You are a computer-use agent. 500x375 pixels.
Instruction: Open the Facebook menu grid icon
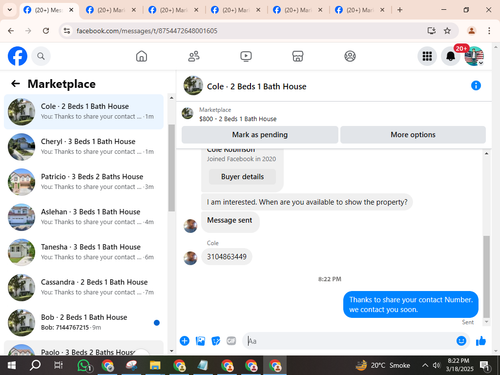427,56
